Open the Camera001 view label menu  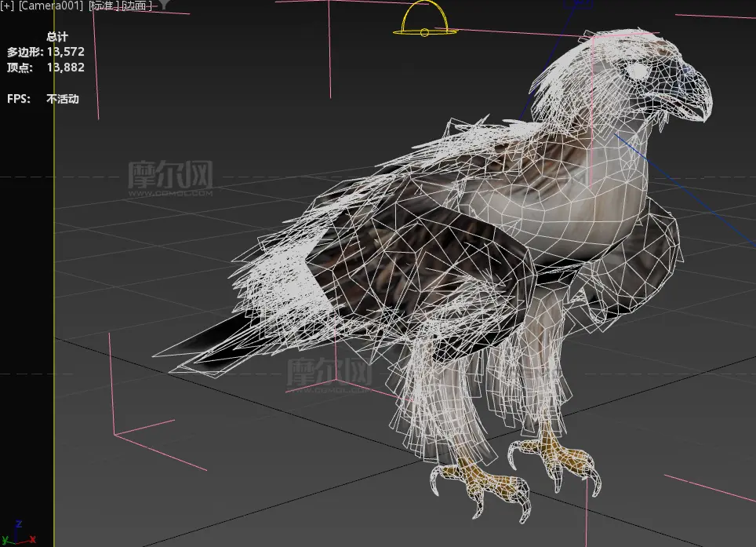50,5
